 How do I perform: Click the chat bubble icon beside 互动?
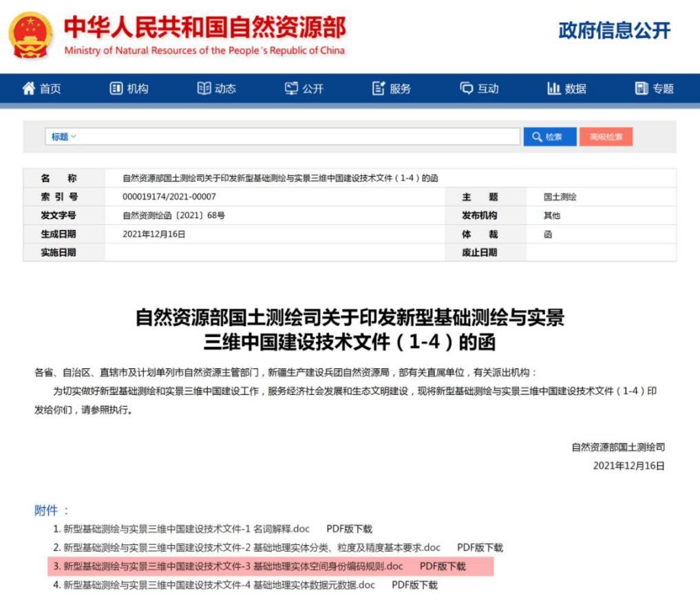click(x=467, y=89)
